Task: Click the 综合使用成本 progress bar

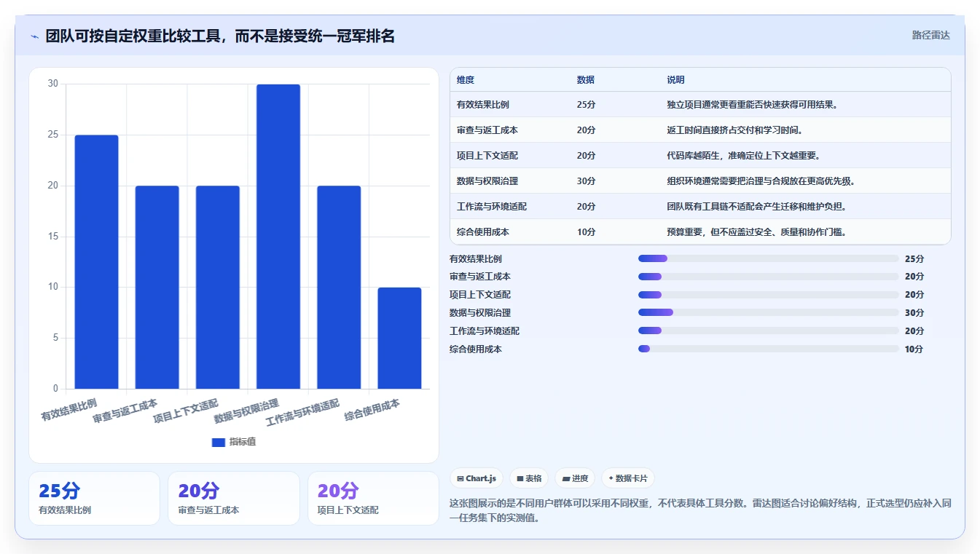Action: (769, 349)
